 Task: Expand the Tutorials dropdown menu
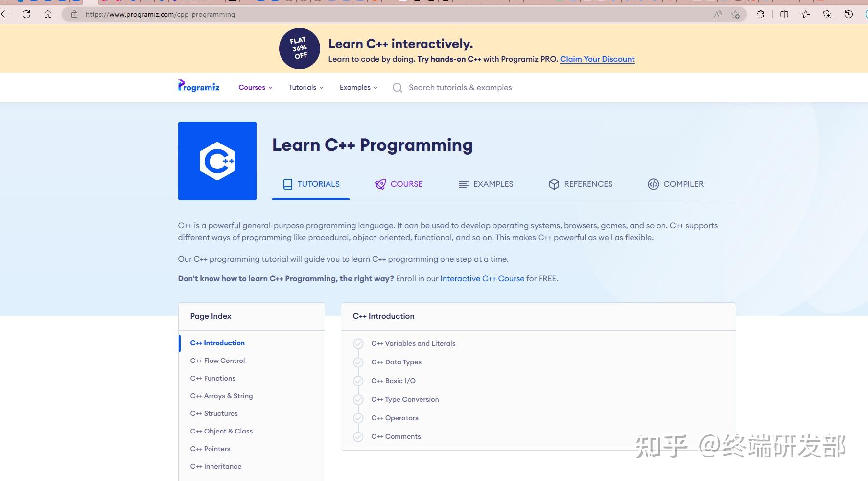coord(305,87)
